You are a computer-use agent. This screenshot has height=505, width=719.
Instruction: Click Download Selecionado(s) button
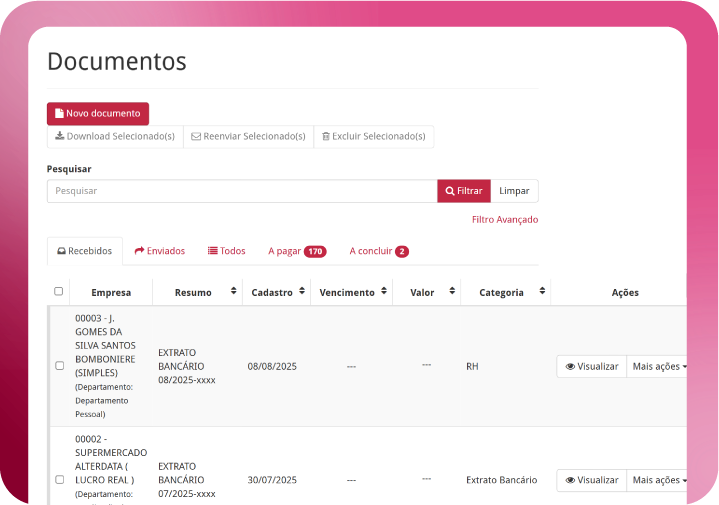tap(115, 136)
